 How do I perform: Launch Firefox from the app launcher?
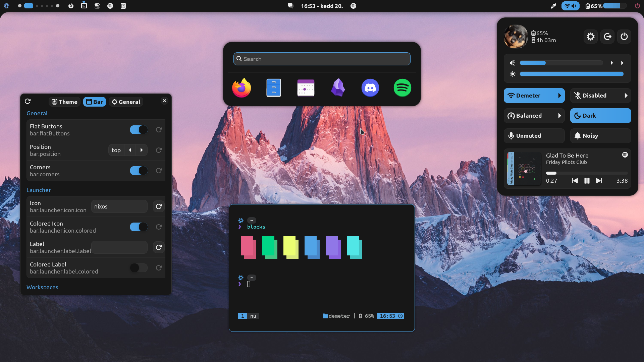point(241,88)
